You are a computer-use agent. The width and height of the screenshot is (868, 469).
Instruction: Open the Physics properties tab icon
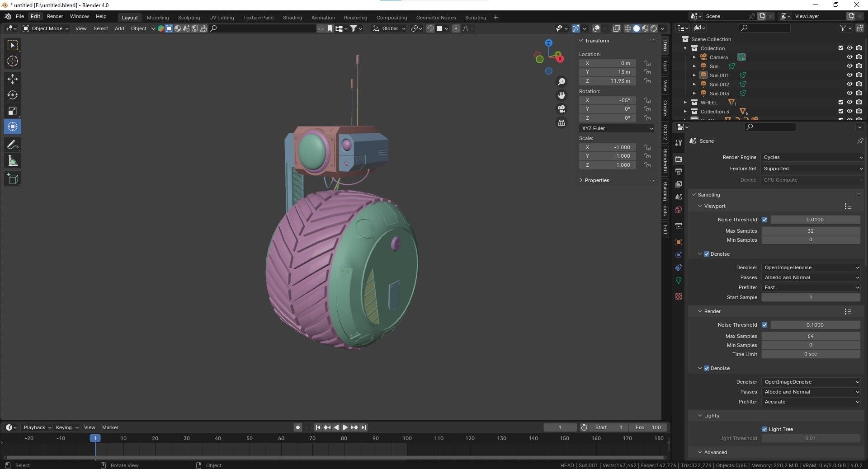679,255
